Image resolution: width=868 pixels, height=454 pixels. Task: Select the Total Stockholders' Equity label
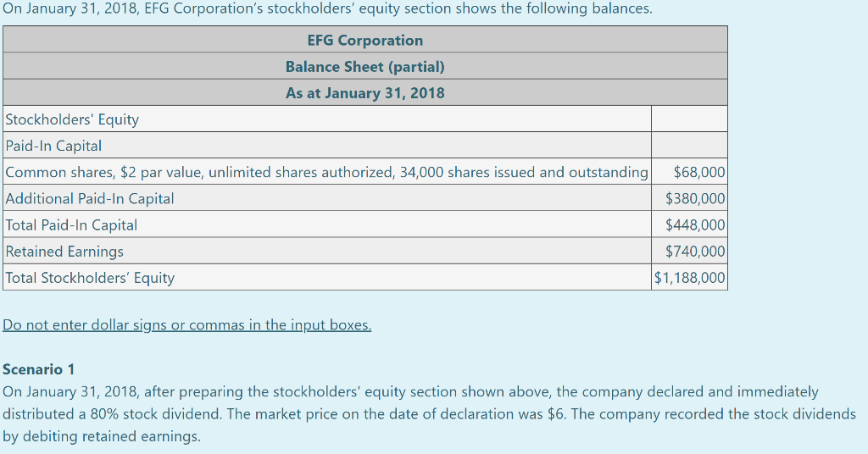[x=90, y=277]
